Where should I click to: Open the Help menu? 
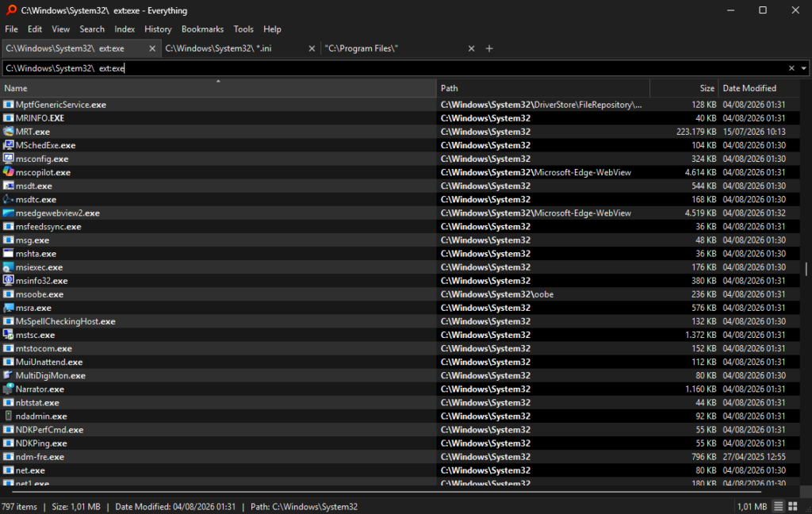pyautogui.click(x=272, y=29)
